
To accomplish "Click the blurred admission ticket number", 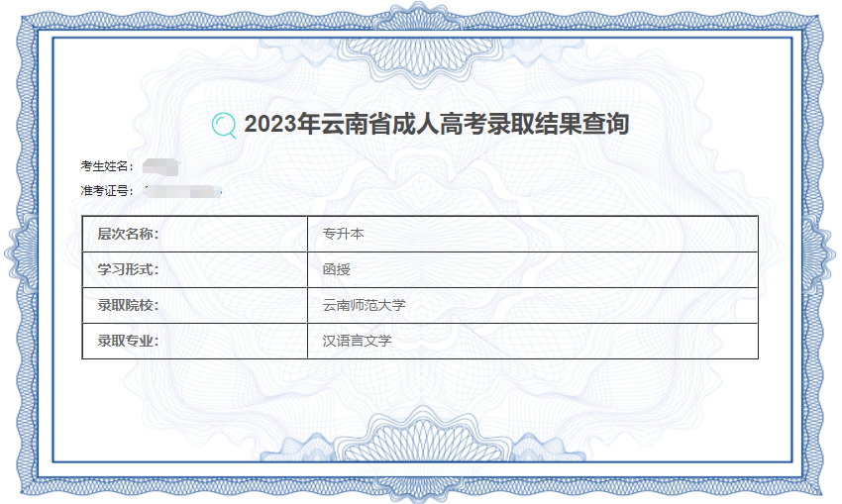I will click(183, 191).
